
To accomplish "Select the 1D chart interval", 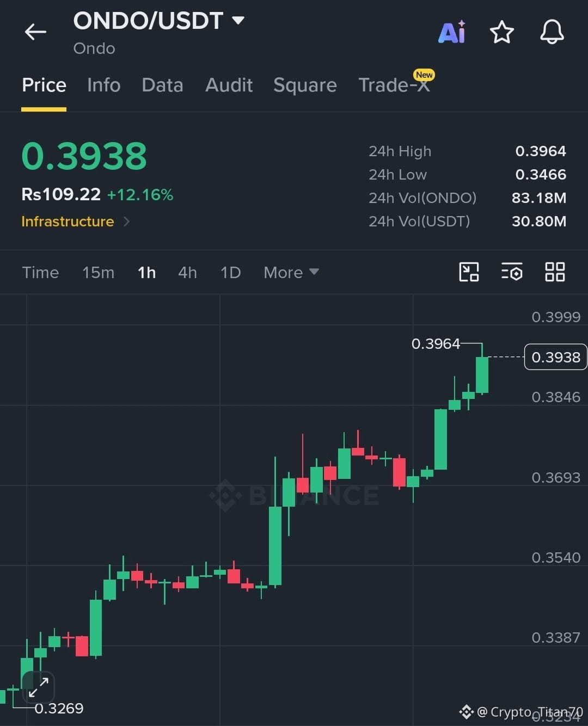I will (230, 272).
